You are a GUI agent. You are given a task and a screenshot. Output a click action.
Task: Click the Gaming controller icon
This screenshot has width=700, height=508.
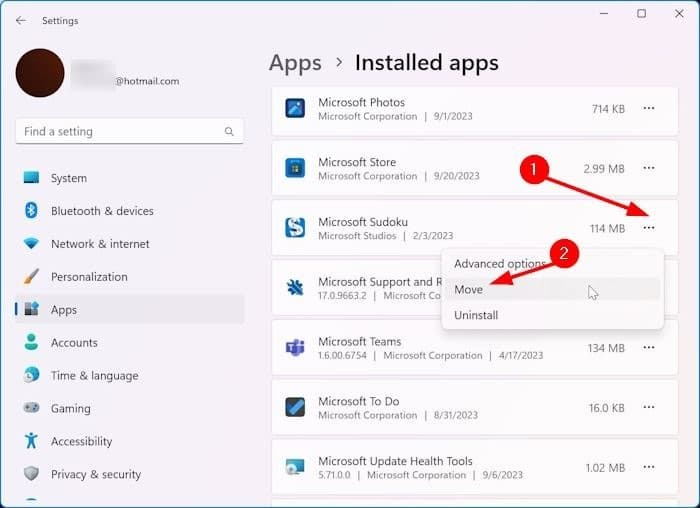point(31,407)
